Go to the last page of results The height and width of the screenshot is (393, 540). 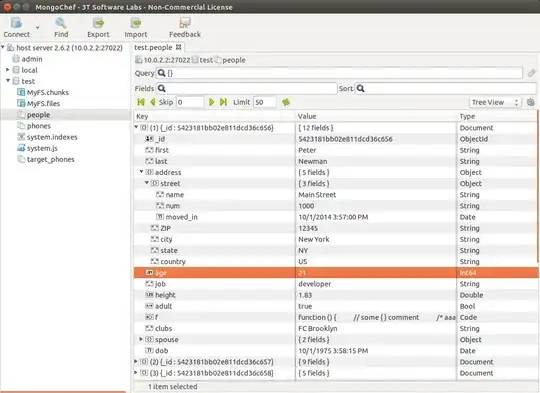point(223,102)
